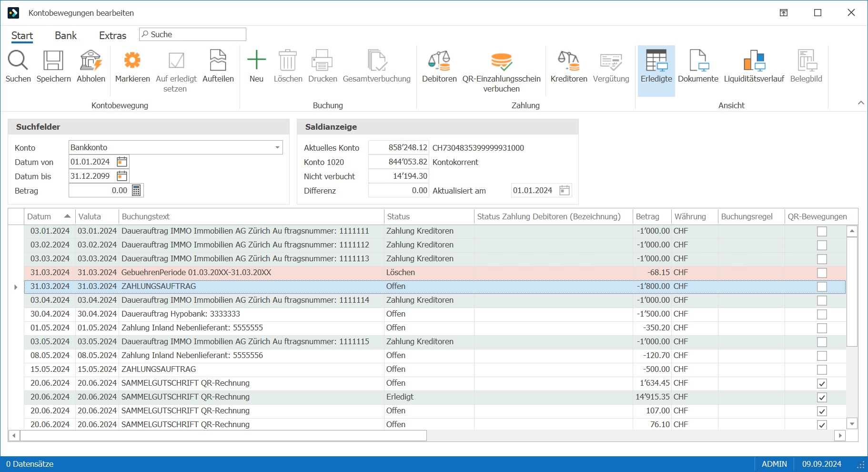868x472 pixels.
Task: Open calendar picker for Datum bis
Action: click(122, 176)
